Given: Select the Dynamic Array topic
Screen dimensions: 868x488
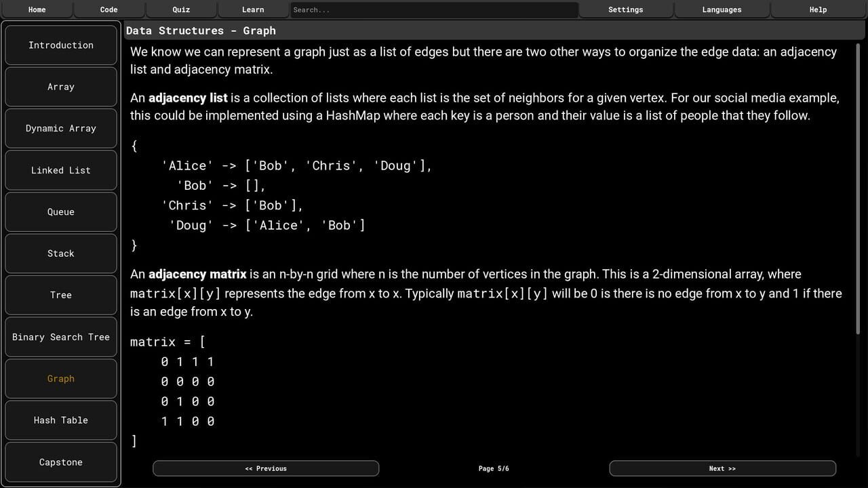Looking at the screenshot, I should click(x=60, y=128).
